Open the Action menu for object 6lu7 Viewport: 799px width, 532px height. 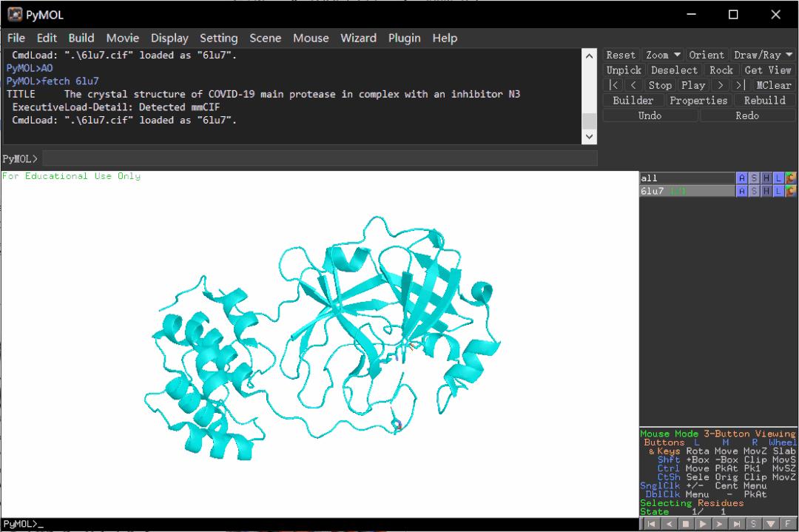point(741,190)
